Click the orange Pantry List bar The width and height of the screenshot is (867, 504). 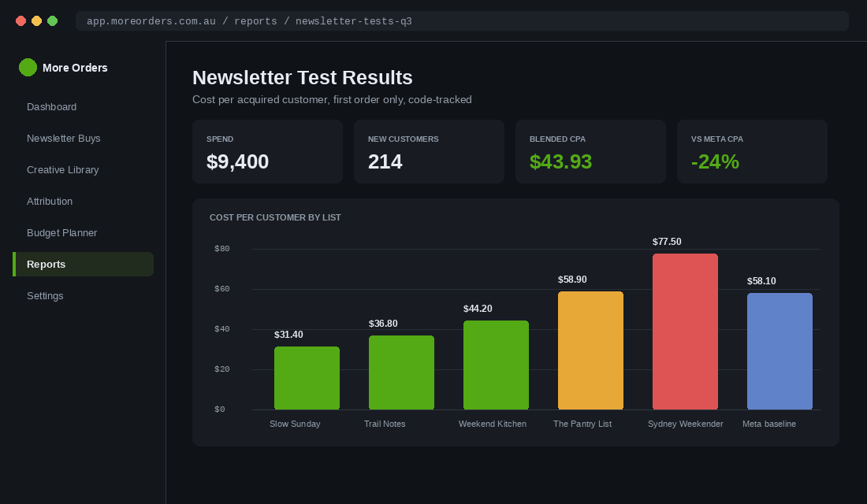[590, 350]
